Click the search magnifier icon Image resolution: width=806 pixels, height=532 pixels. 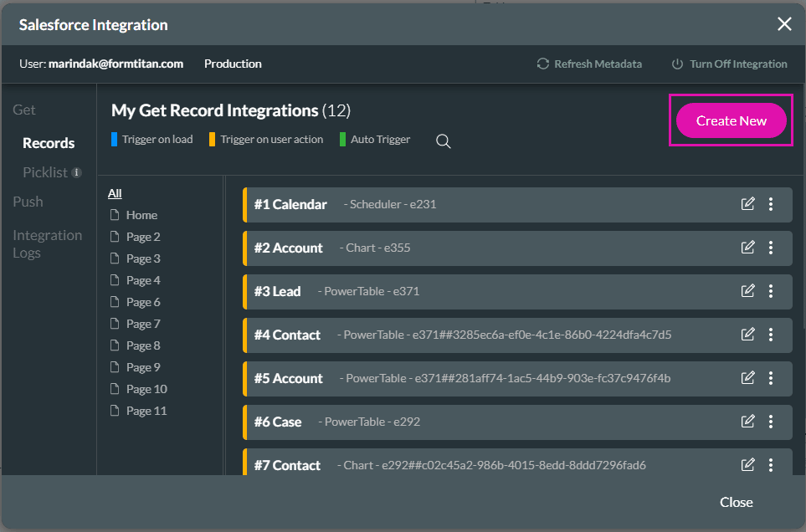tap(443, 141)
